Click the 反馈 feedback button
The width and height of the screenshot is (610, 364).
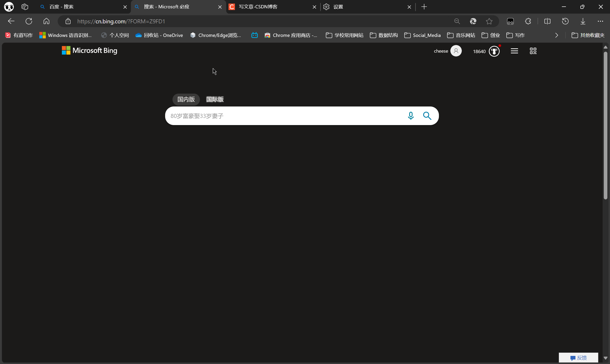578,358
